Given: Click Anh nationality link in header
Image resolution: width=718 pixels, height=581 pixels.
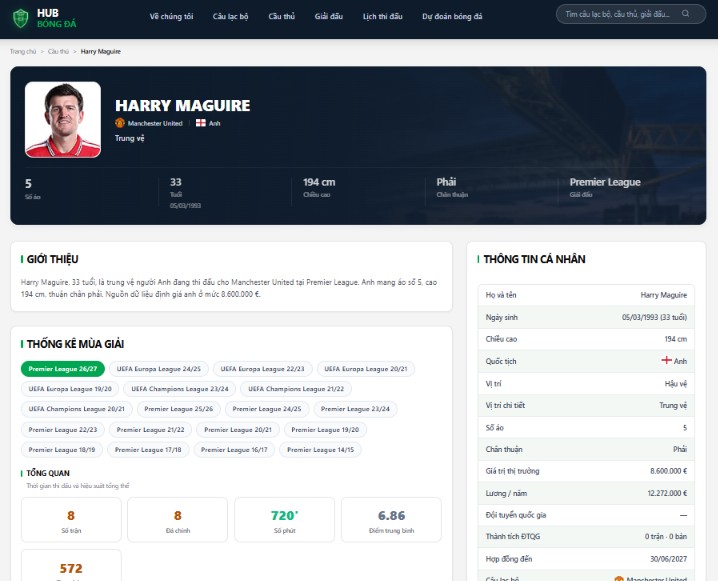Looking at the screenshot, I should pos(214,123).
